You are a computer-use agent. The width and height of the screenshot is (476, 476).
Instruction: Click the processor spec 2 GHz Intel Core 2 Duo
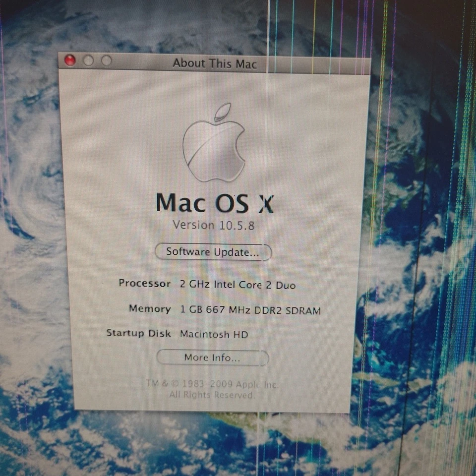coord(238,285)
